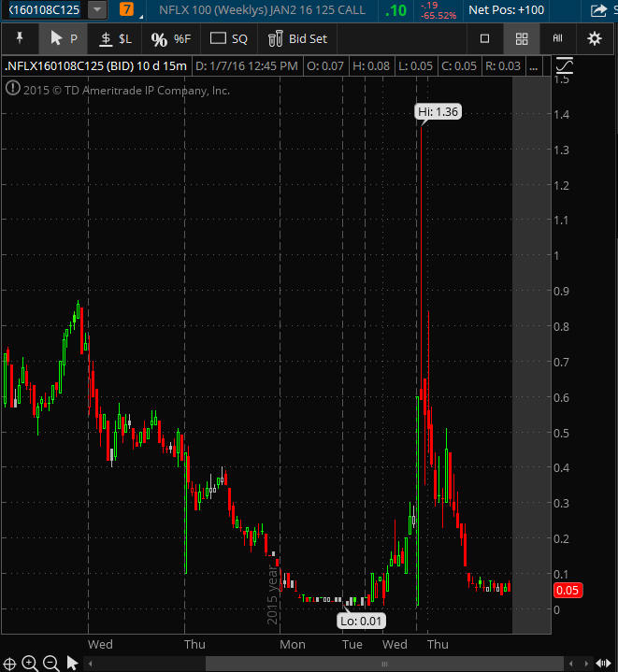Zoom in on the chart
Screen dimensions: 618x672
(30, 663)
